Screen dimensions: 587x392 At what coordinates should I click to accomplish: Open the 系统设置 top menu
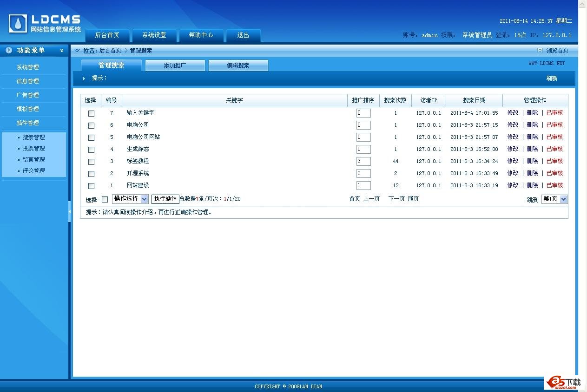coord(154,35)
